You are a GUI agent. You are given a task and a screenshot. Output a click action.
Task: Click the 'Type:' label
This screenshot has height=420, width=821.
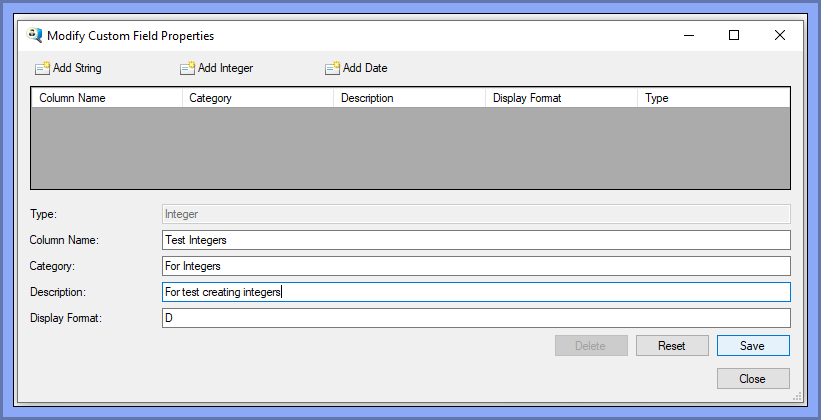point(43,214)
